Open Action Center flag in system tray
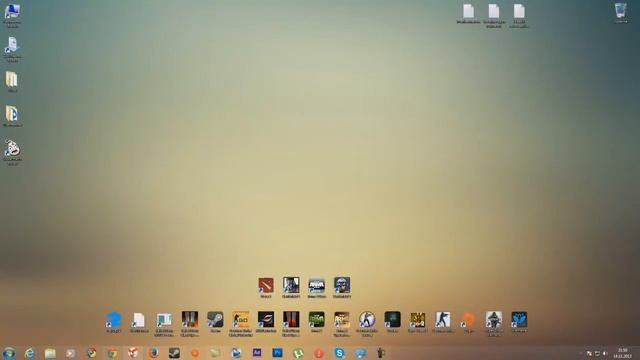This screenshot has width=640, height=360. pyautogui.click(x=589, y=353)
